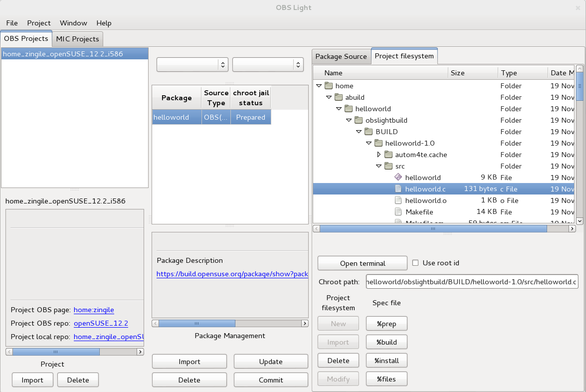This screenshot has height=392, width=586.
Task: Collapse the home tree node
Action: (319, 85)
